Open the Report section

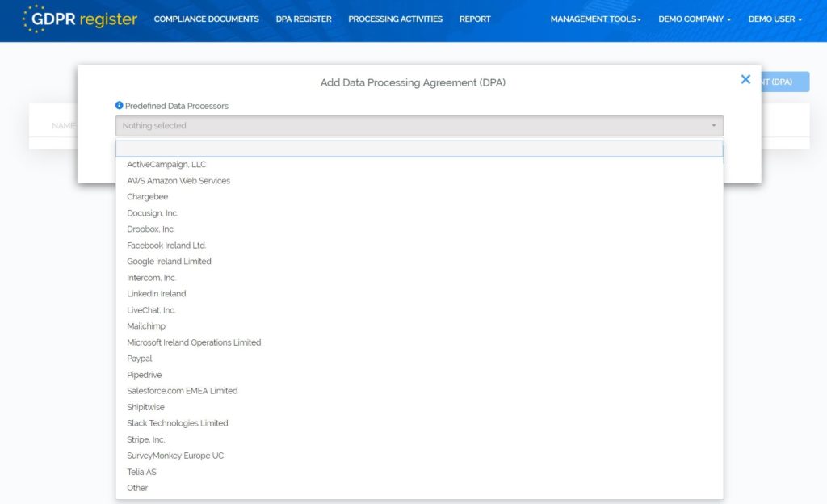click(x=475, y=19)
